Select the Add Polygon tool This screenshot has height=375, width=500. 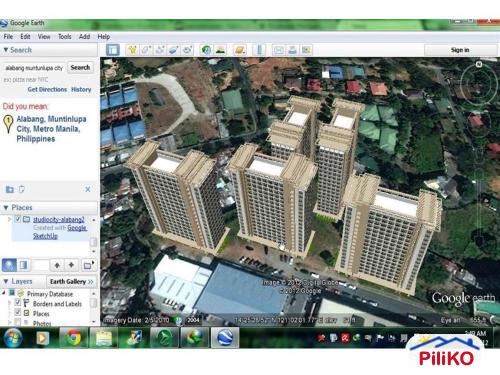pos(146,50)
